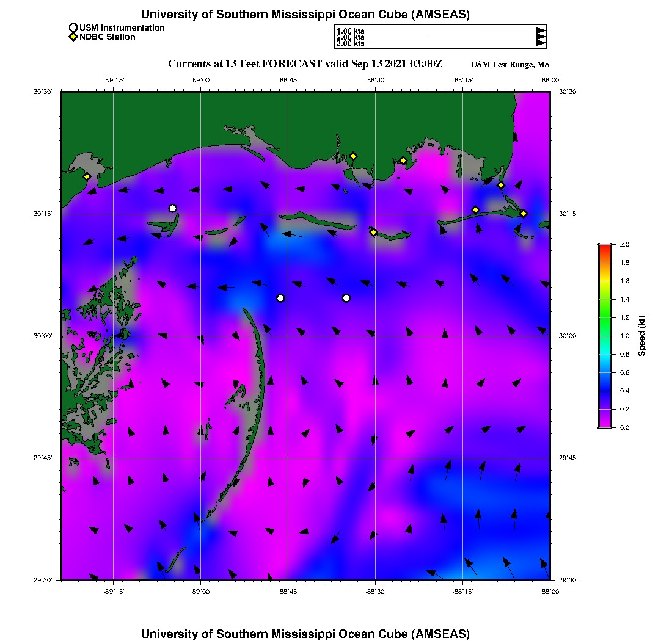Click the 1.00 kts arrow scale label
Screen dimensions: 672x641
(350, 31)
